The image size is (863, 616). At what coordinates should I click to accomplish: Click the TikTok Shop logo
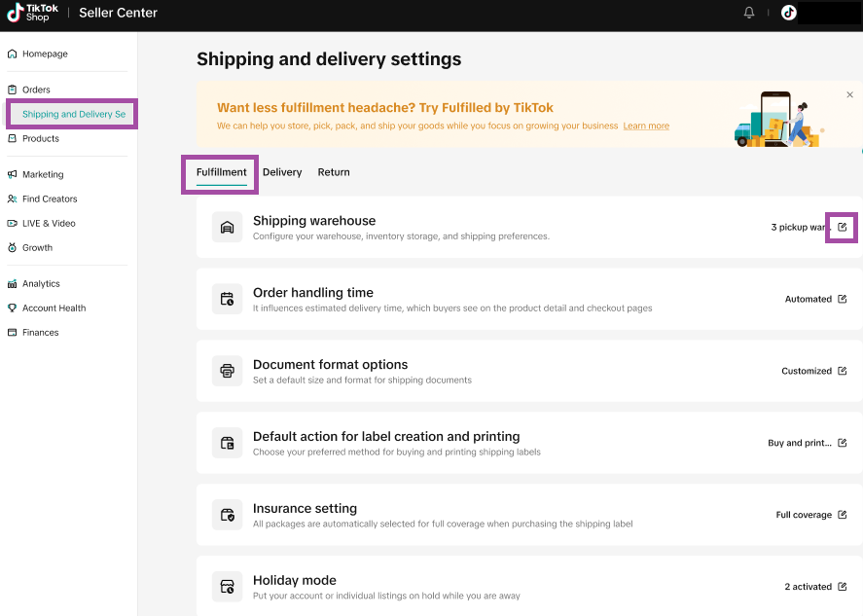click(34, 13)
